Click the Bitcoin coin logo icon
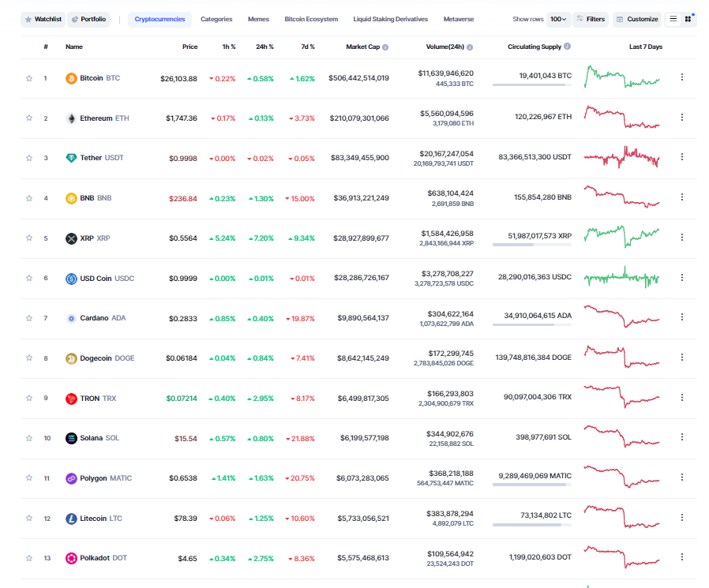 71,78
